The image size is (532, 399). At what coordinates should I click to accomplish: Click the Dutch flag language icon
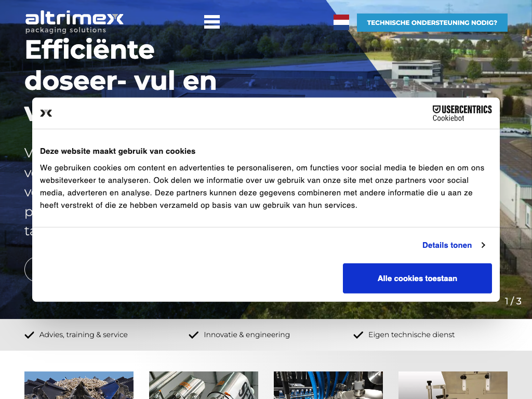coord(341,22)
